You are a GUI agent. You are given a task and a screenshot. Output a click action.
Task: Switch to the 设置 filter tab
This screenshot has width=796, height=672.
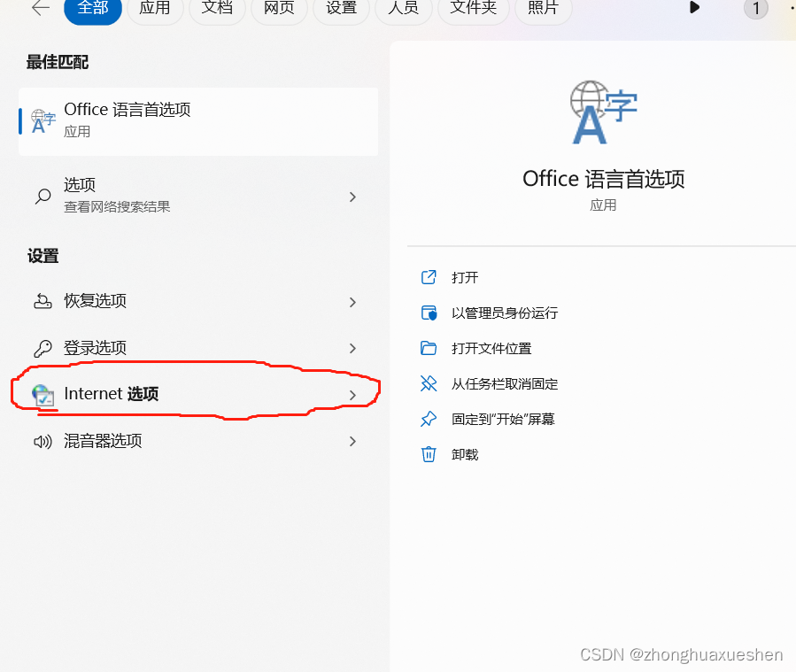(341, 8)
